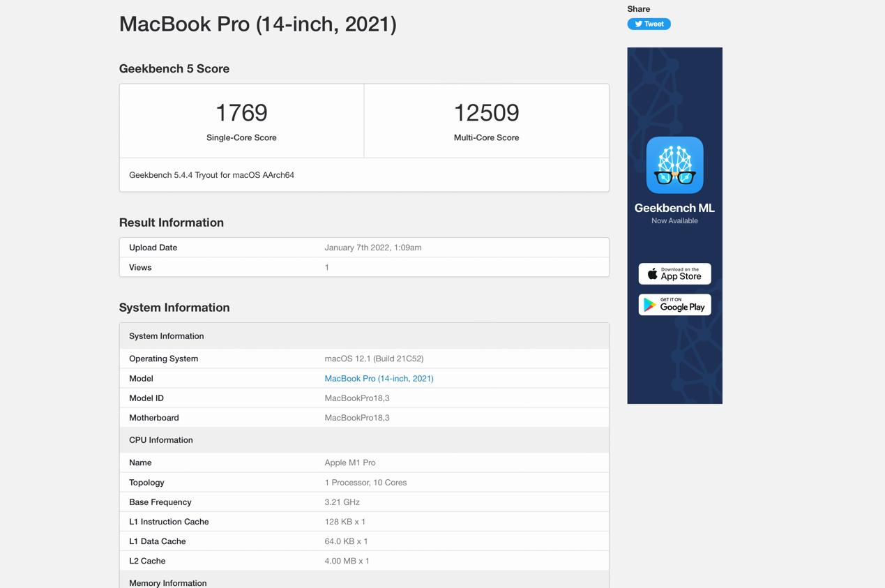Viewport: 885px width, 588px height.
Task: Click the Upload Date row in Result Information
Action: tap(279, 247)
